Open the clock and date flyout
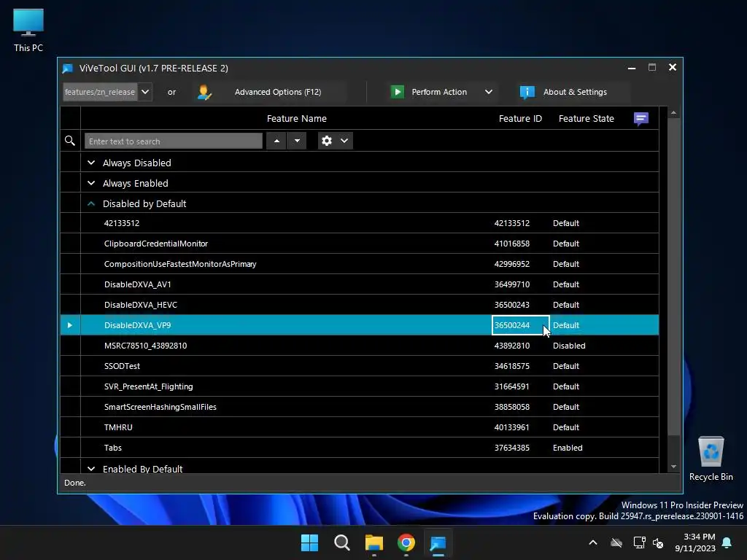This screenshot has height=560, width=747. pyautogui.click(x=695, y=542)
